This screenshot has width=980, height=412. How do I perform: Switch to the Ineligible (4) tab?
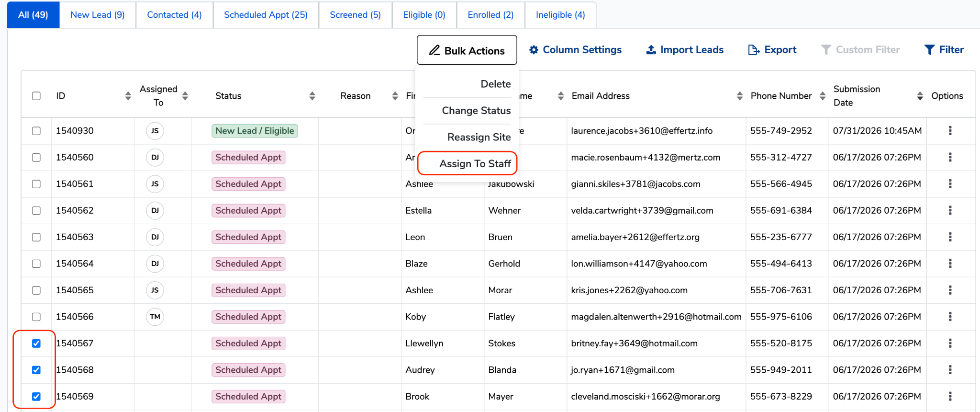coord(560,15)
